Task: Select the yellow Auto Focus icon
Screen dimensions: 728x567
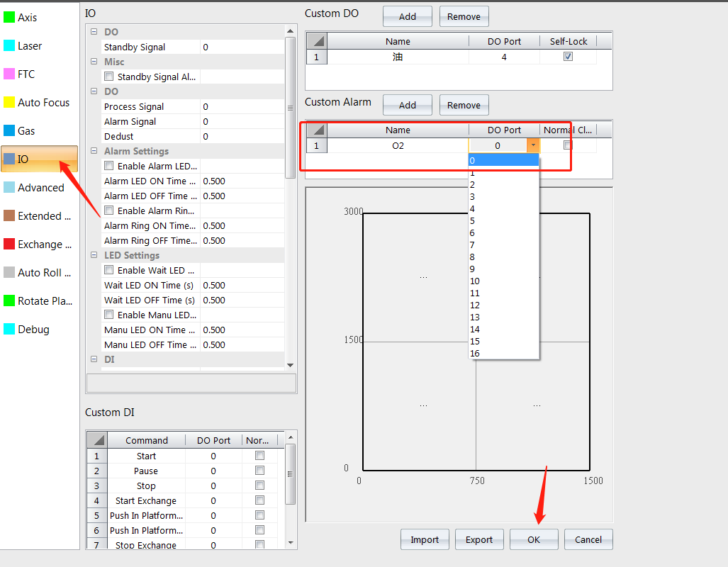Action: 9,102
